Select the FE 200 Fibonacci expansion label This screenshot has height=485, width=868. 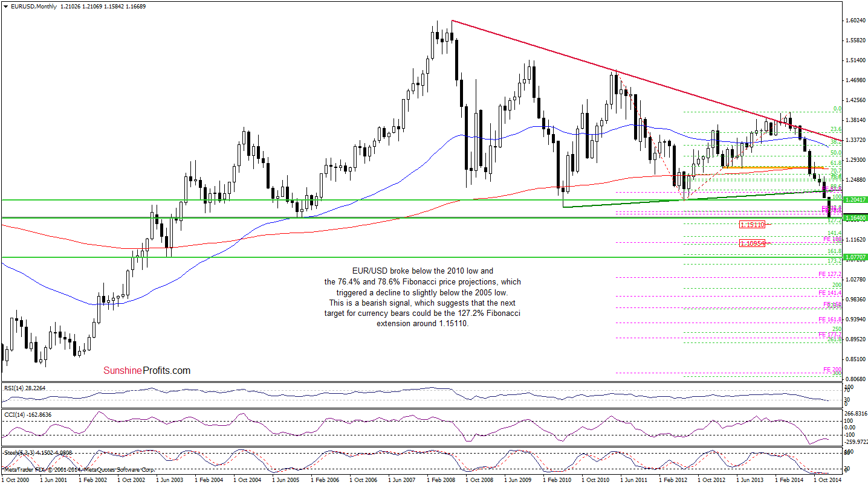click(832, 369)
